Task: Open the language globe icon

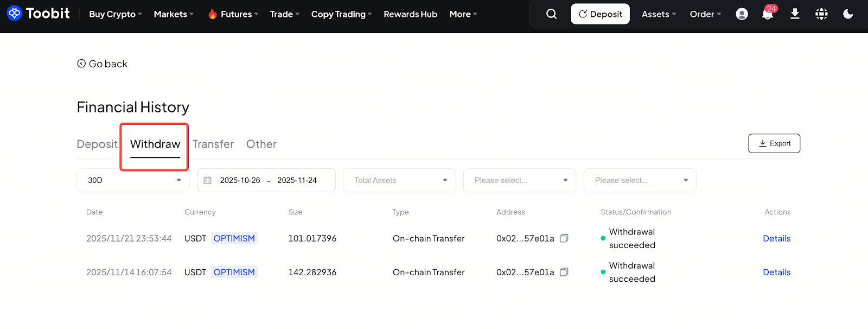Action: pos(821,14)
